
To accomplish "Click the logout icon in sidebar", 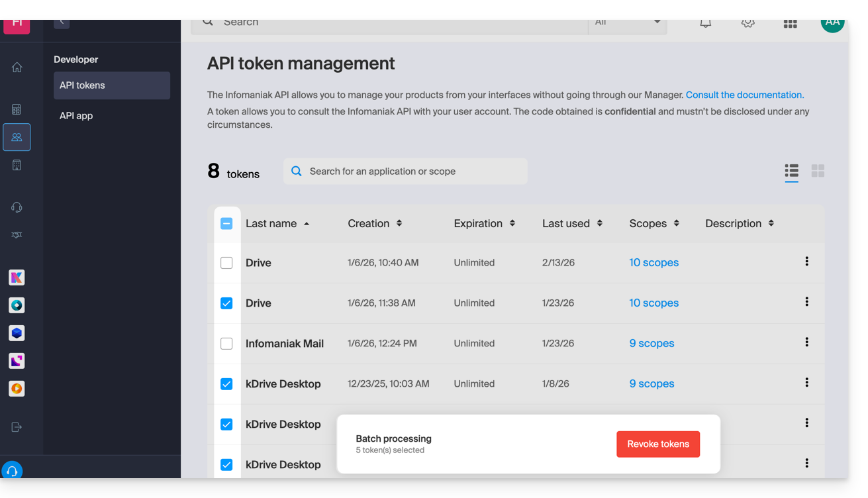I will 17,427.
